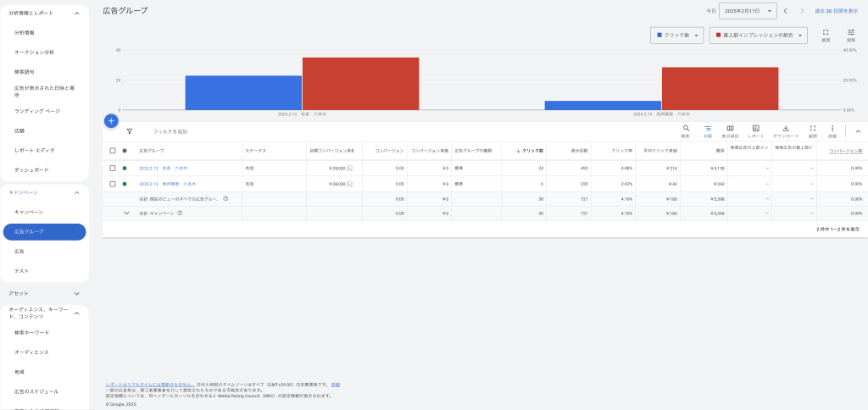Image resolution: width=868 pixels, height=410 pixels.
Task: Click the table search magnifier icon
Action: [686, 129]
